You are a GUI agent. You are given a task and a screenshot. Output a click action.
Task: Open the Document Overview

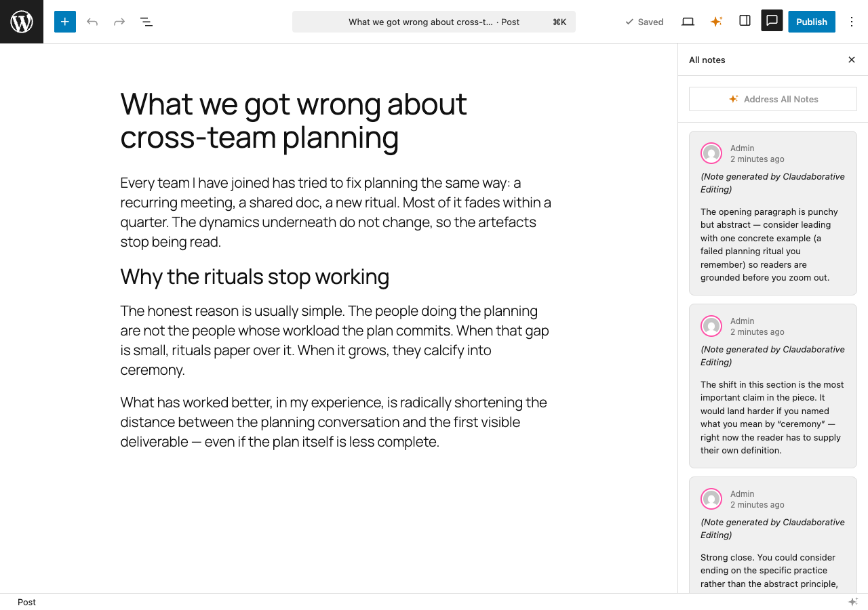coord(146,21)
